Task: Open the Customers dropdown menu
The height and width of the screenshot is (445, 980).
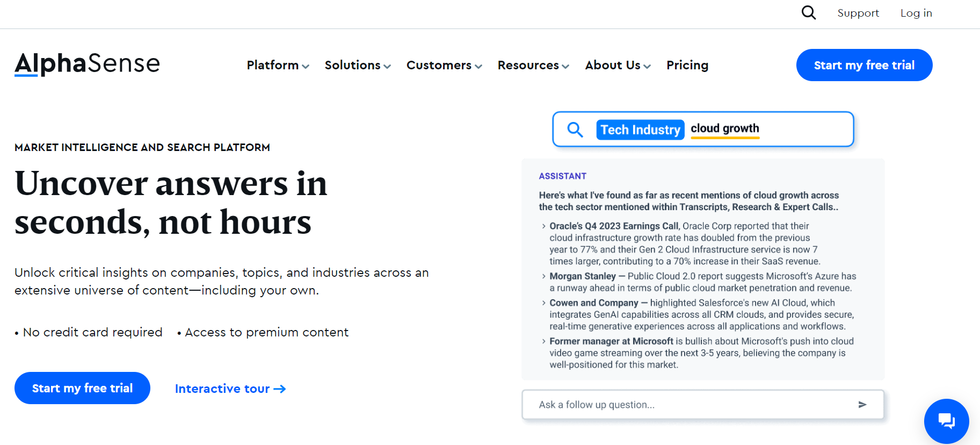Action: (444, 65)
